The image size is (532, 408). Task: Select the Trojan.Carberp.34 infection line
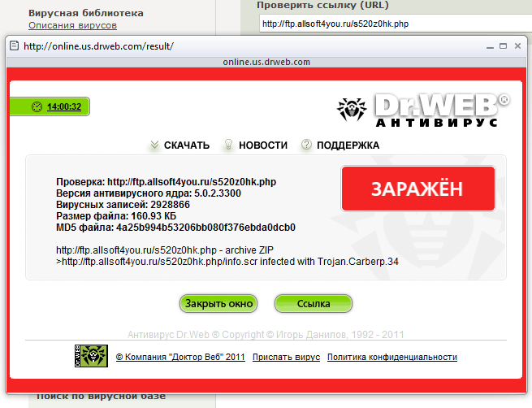coord(227,262)
